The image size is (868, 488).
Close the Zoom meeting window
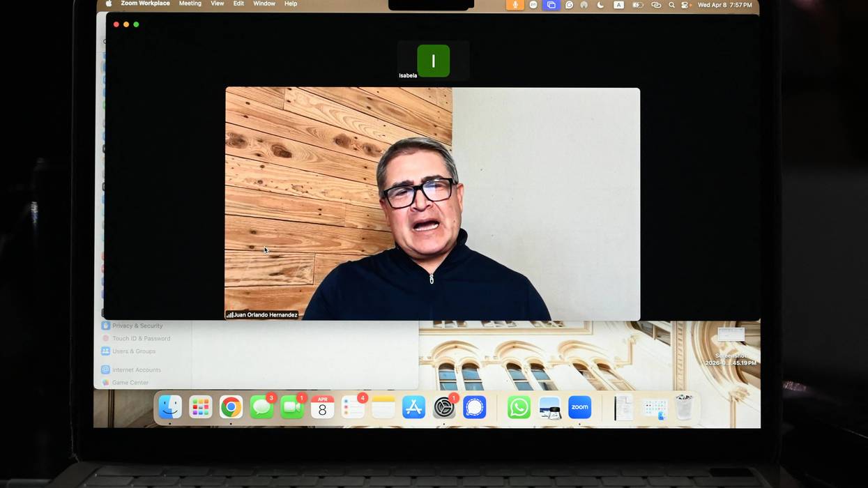(116, 24)
